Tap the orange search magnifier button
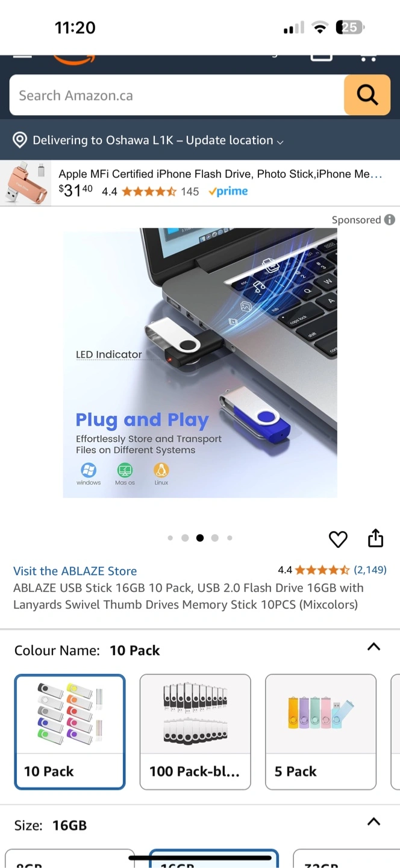Screen dimensions: 400x868 tap(367, 95)
